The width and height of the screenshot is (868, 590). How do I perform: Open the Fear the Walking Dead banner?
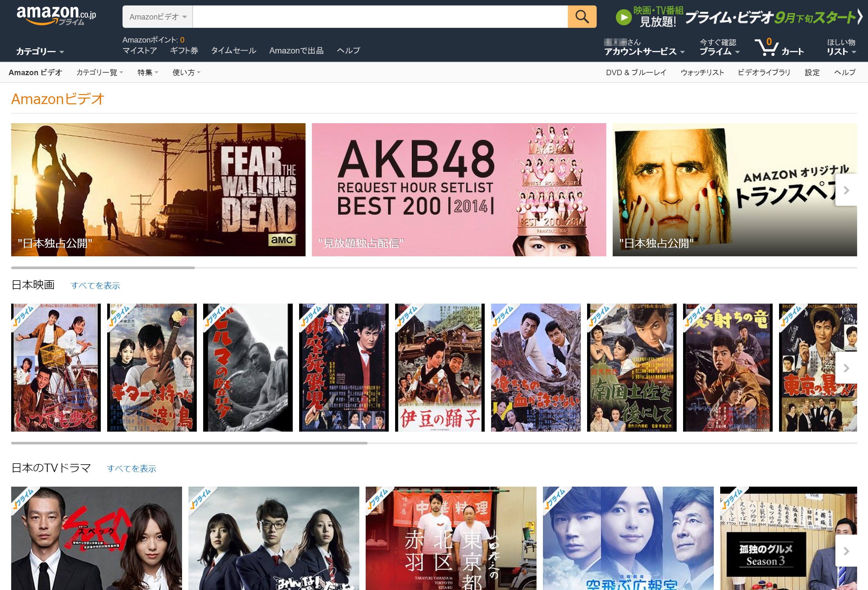158,190
